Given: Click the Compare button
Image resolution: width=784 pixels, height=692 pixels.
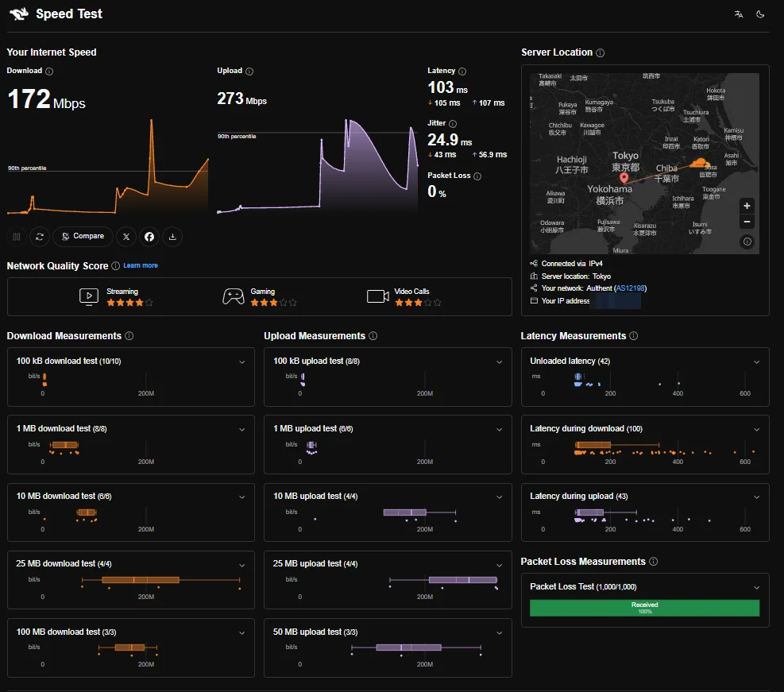Looking at the screenshot, I should pyautogui.click(x=83, y=237).
